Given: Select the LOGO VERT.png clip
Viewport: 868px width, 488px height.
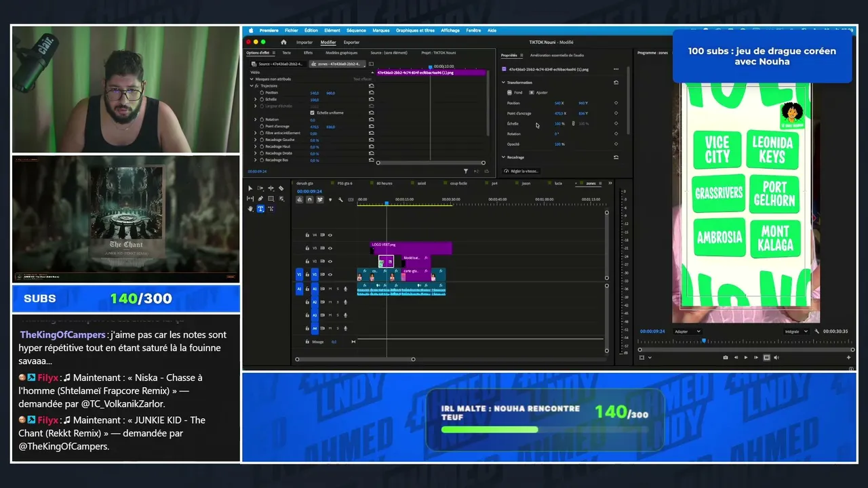Looking at the screenshot, I should coord(411,248).
